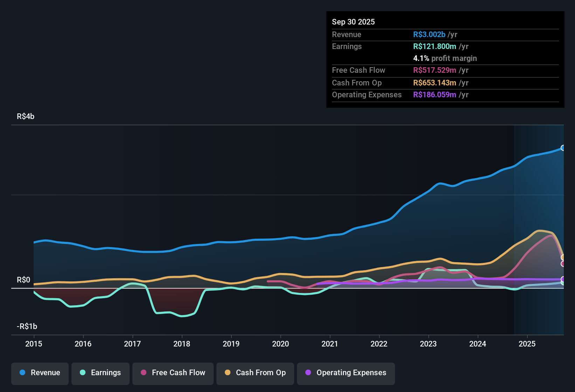Click the teal Earnings legend dot icon
Screen dimensions: 575x392
(x=83, y=373)
